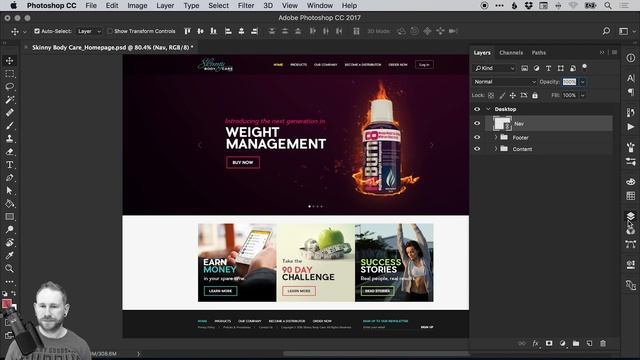
Task: Filter layers by type layers
Action: click(549, 68)
